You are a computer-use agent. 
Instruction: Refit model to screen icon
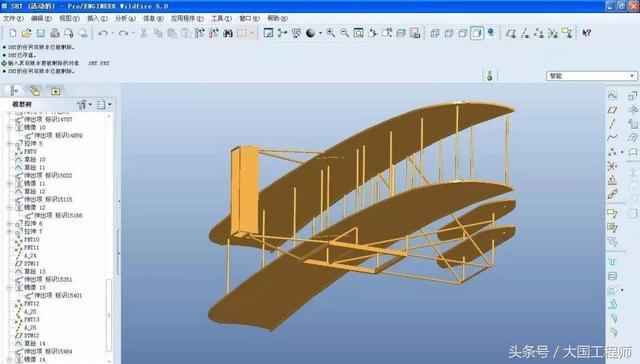358,33
